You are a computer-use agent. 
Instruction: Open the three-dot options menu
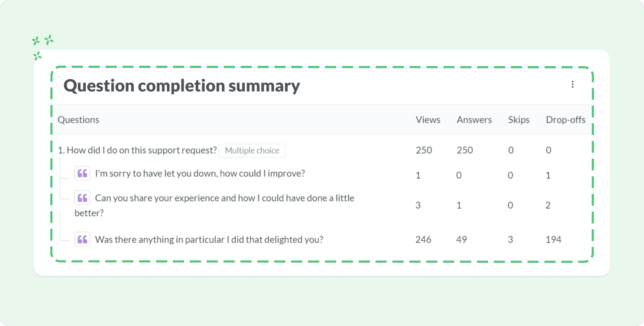573,84
